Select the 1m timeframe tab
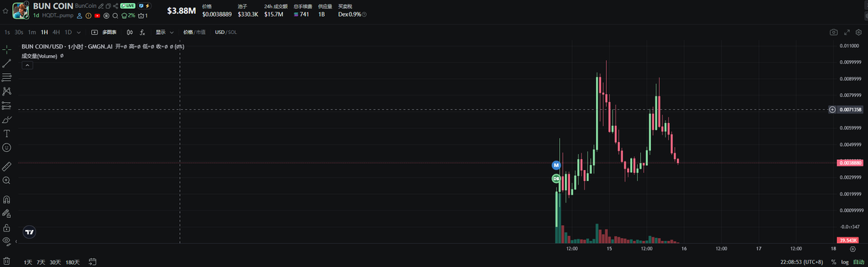This screenshot has width=868, height=267. pos(32,32)
